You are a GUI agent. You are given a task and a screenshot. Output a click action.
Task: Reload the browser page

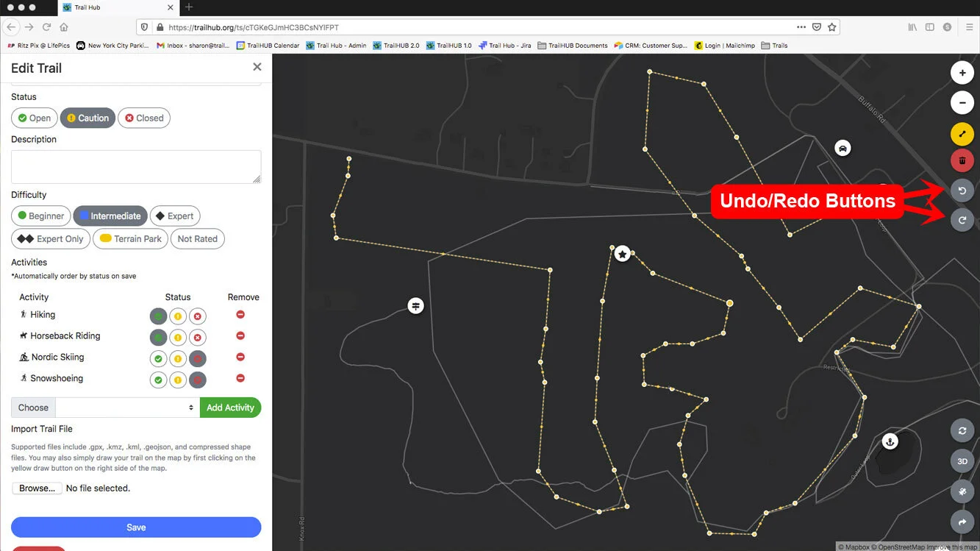46,27
